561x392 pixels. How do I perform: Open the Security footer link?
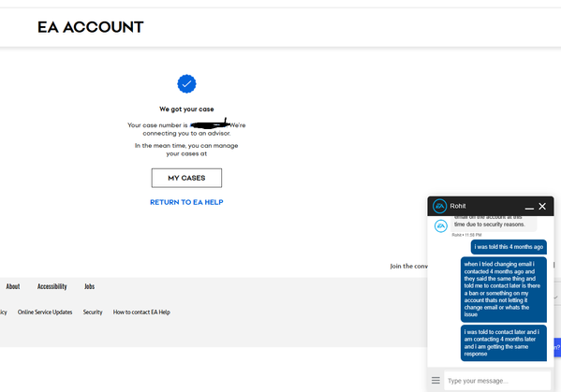coord(93,312)
